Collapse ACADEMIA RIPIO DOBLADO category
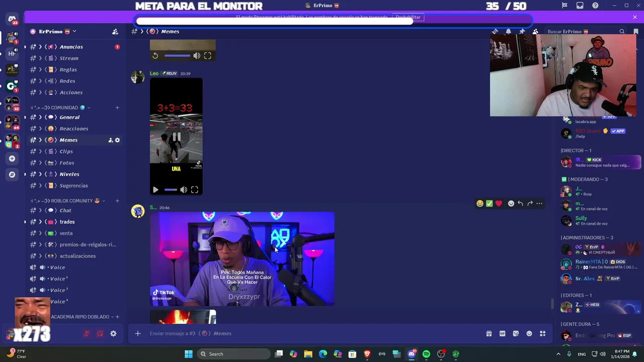The image size is (644, 362). tap(112, 317)
